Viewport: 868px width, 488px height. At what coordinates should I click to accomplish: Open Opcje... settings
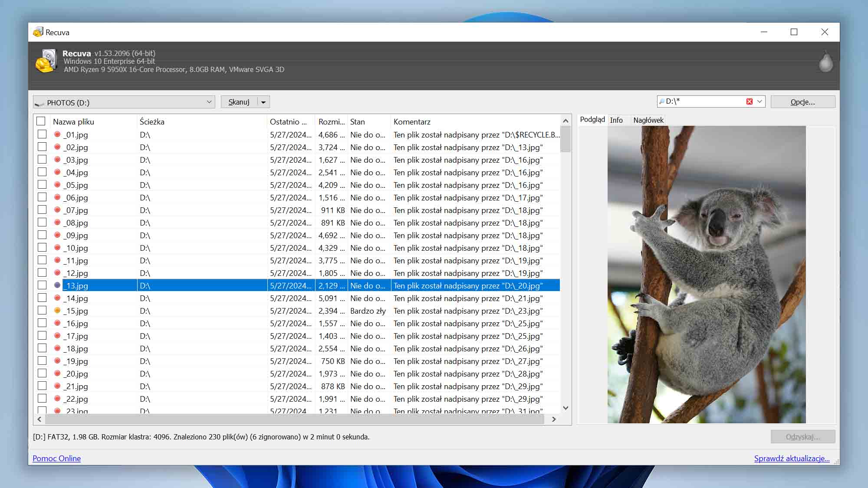tap(802, 102)
